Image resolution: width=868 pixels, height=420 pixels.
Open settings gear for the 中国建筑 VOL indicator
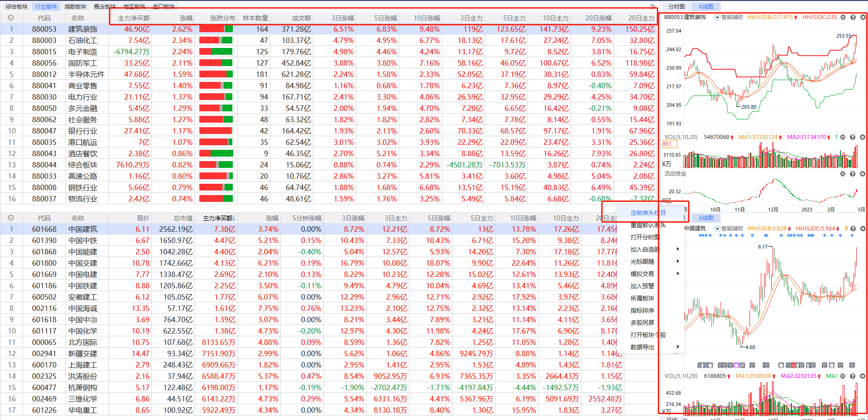point(843,376)
